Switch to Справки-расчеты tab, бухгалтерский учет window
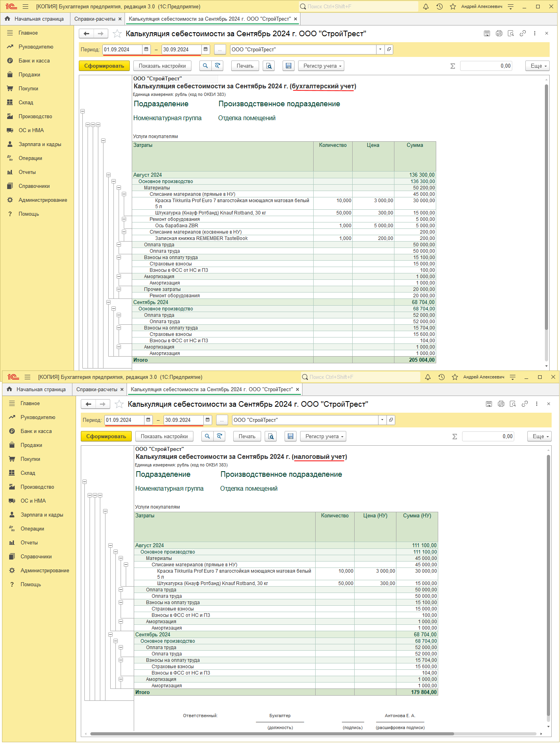This screenshot has height=743, width=560. click(95, 19)
